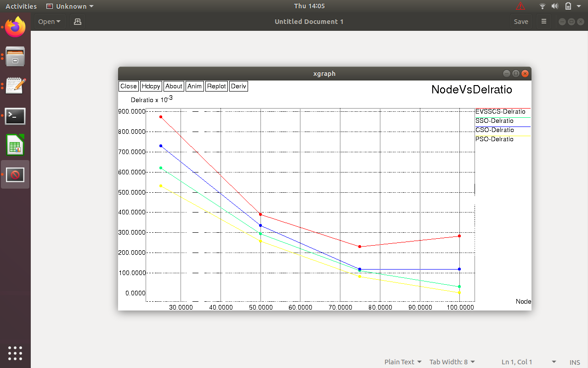Open the system menu arrow in top bar
The height and width of the screenshot is (368, 588).
point(580,6)
